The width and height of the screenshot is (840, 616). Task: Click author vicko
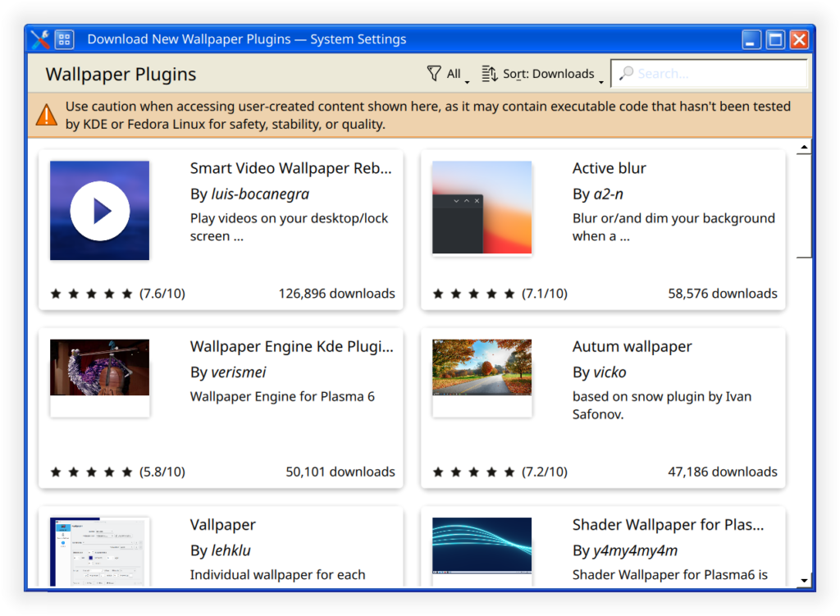click(x=609, y=372)
